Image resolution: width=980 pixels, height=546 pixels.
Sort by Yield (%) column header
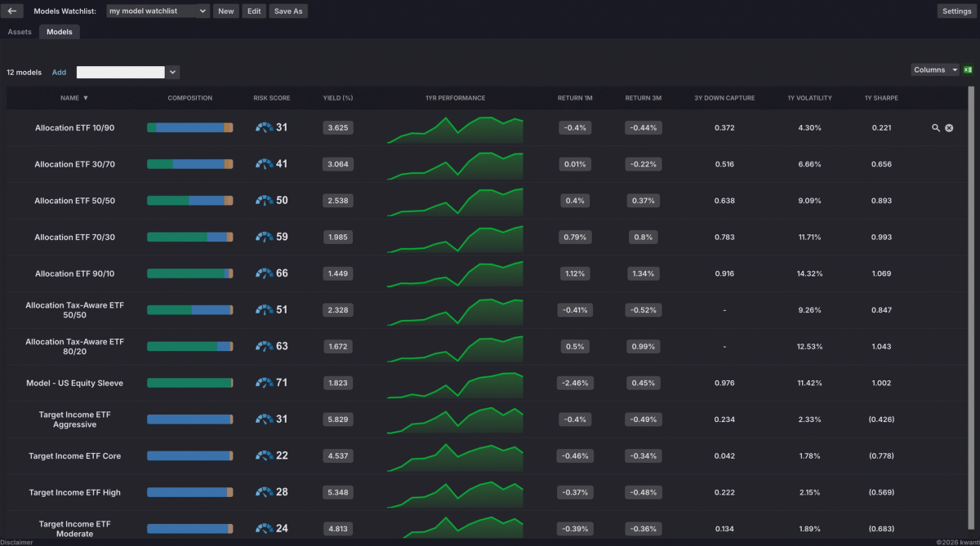click(x=338, y=98)
